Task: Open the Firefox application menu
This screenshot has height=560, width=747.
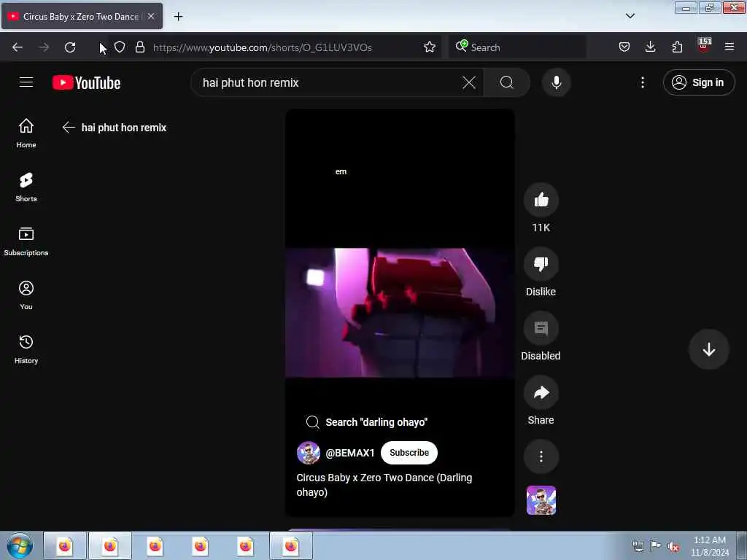Action: (x=729, y=47)
